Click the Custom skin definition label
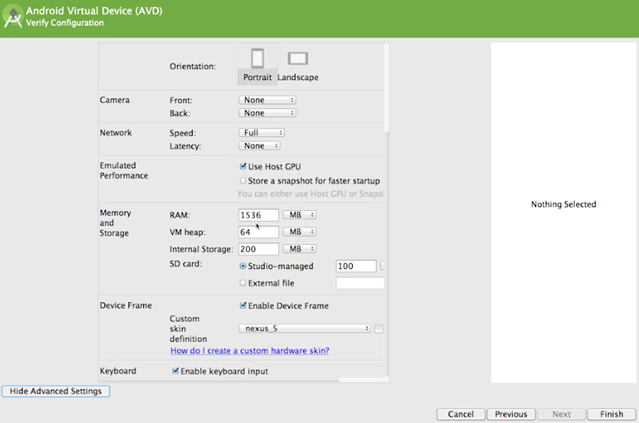Viewport: 639px width, 423px height. click(188, 328)
